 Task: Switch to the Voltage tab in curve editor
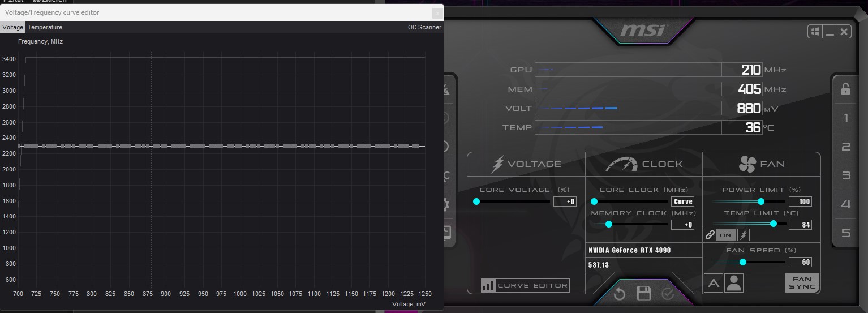point(12,27)
